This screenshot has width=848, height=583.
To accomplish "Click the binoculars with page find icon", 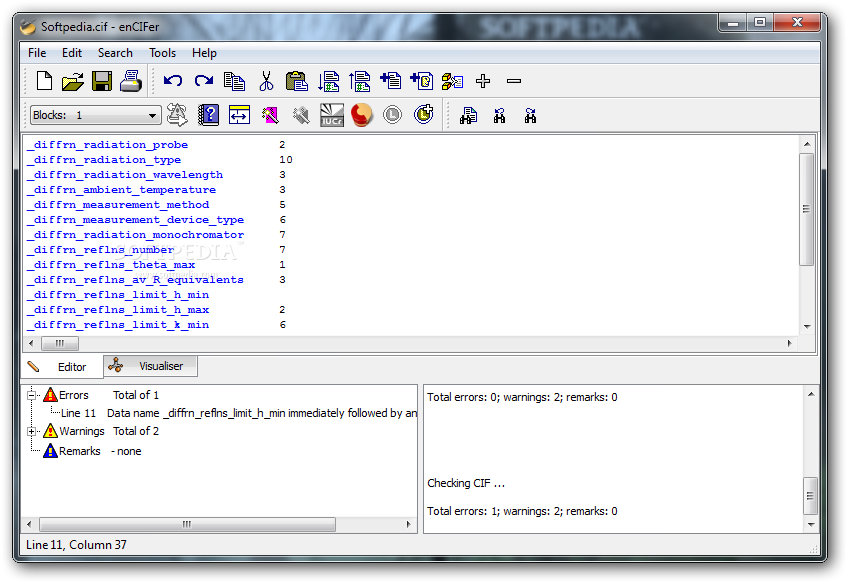I will point(468,115).
